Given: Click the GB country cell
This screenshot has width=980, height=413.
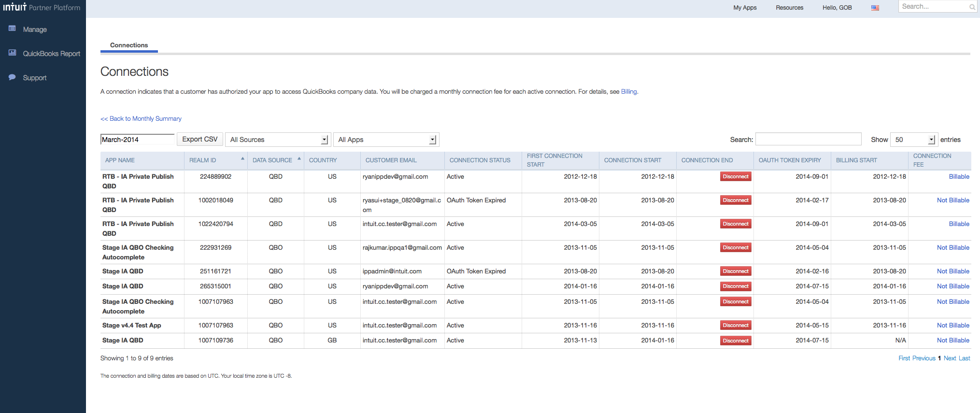Looking at the screenshot, I should [x=332, y=341].
